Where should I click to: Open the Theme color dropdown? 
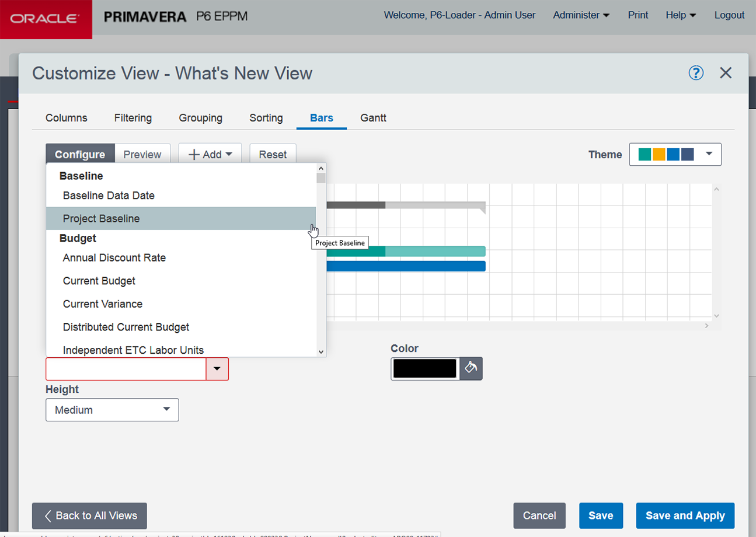(675, 155)
